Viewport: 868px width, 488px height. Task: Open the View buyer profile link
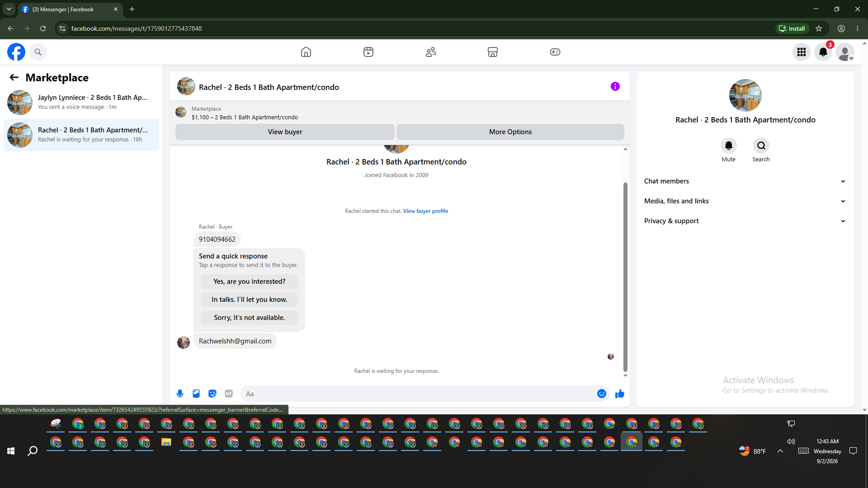coord(425,211)
